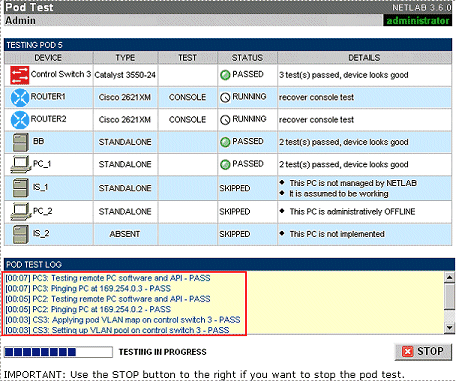Click the Control Switch 3 device name
Viewport: 456px width, 381px height.
point(61,74)
